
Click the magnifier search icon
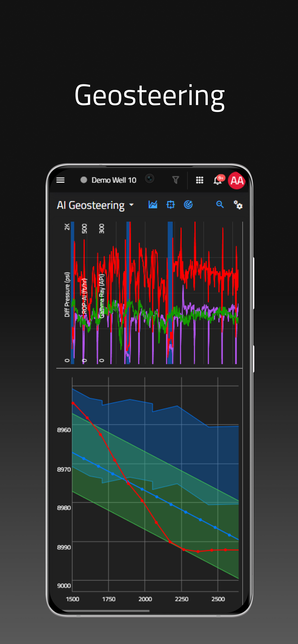[x=220, y=204]
